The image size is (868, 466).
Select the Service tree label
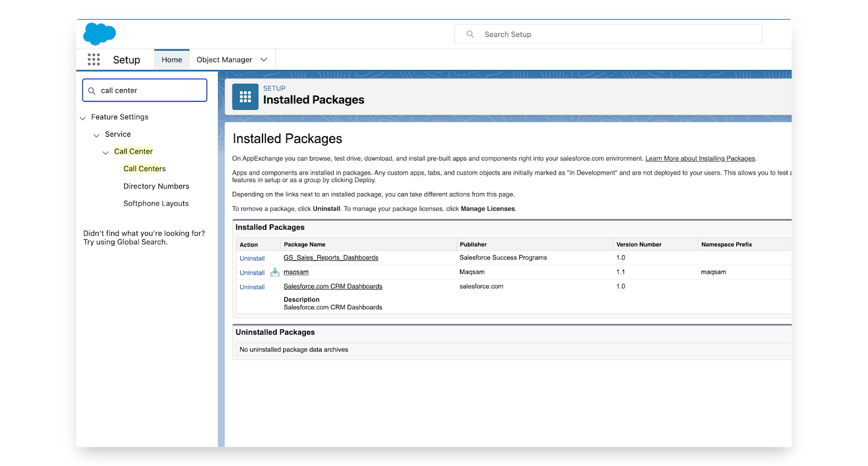[x=118, y=134]
